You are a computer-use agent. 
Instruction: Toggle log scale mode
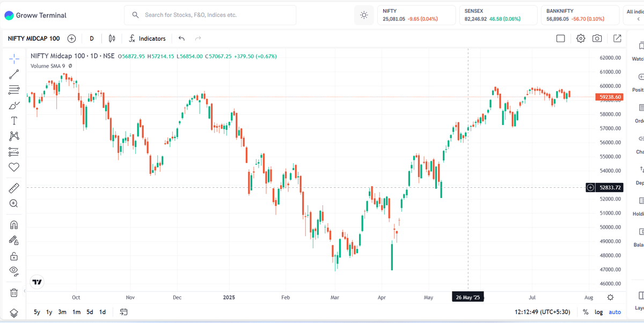(598, 312)
